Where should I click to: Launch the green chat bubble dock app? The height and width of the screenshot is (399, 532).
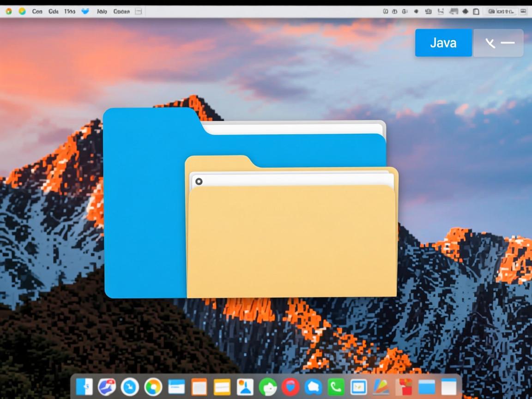pyautogui.click(x=268, y=387)
